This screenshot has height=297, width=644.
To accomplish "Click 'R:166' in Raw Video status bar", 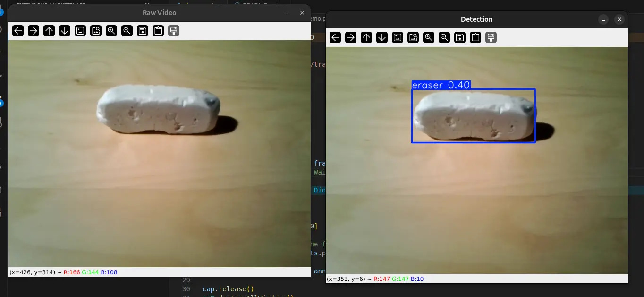I will (x=72, y=272).
